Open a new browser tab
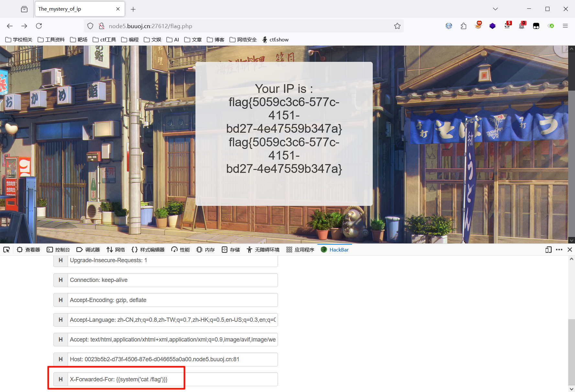The image size is (575, 392). (x=133, y=9)
